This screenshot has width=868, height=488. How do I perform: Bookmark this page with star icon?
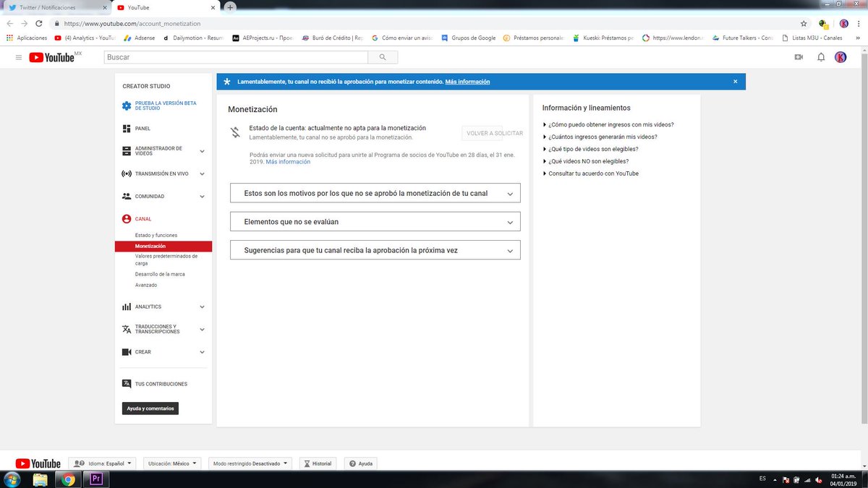(x=804, y=23)
